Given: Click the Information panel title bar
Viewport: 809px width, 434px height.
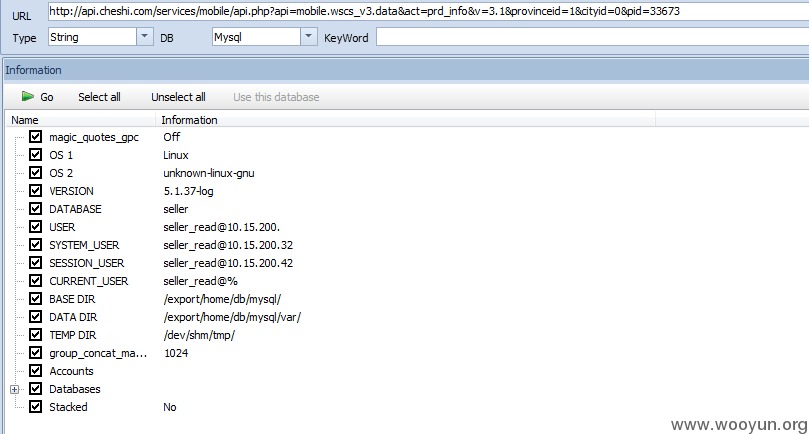Looking at the screenshot, I should pyautogui.click(x=407, y=70).
